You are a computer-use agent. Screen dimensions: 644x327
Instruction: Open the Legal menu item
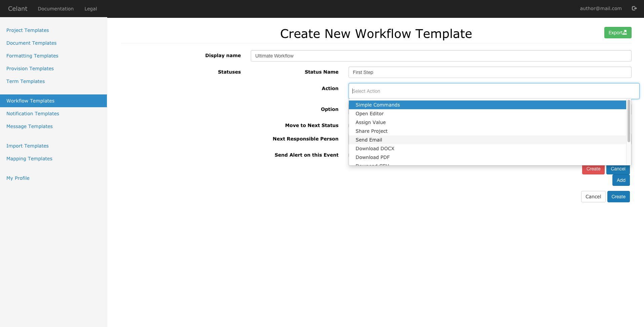pyautogui.click(x=90, y=9)
